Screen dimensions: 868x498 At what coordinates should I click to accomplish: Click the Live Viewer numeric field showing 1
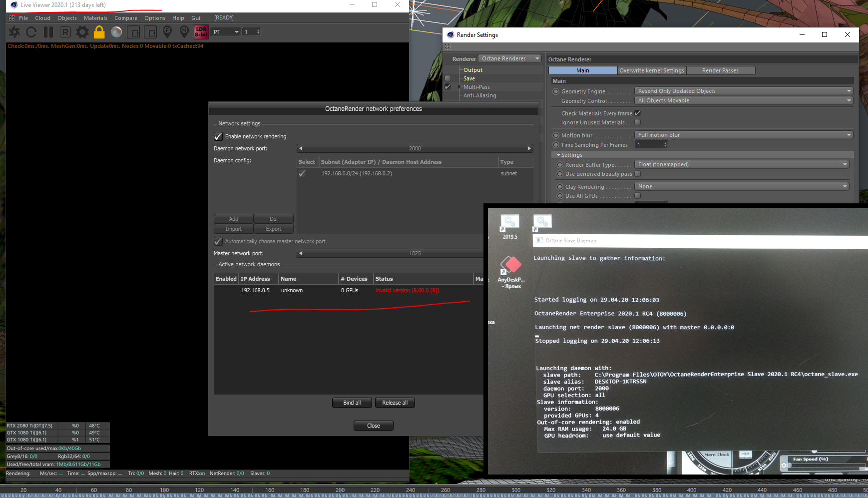[x=252, y=32]
